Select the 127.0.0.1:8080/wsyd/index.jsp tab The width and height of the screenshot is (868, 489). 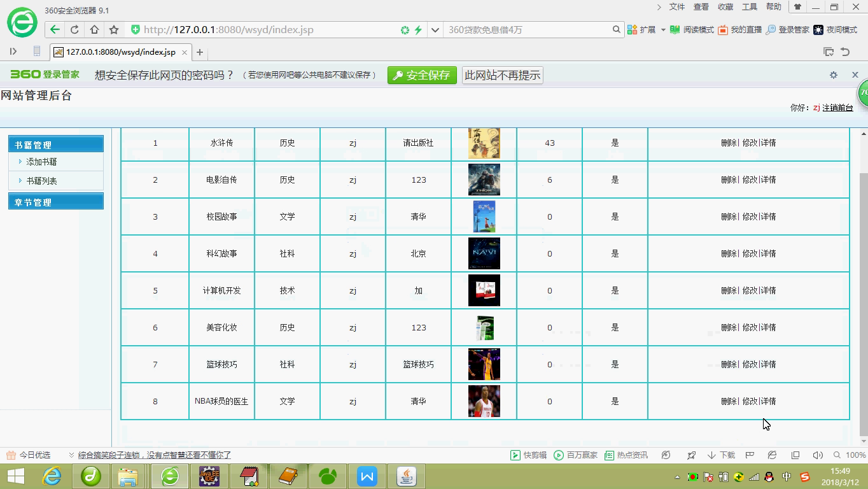[x=121, y=52]
